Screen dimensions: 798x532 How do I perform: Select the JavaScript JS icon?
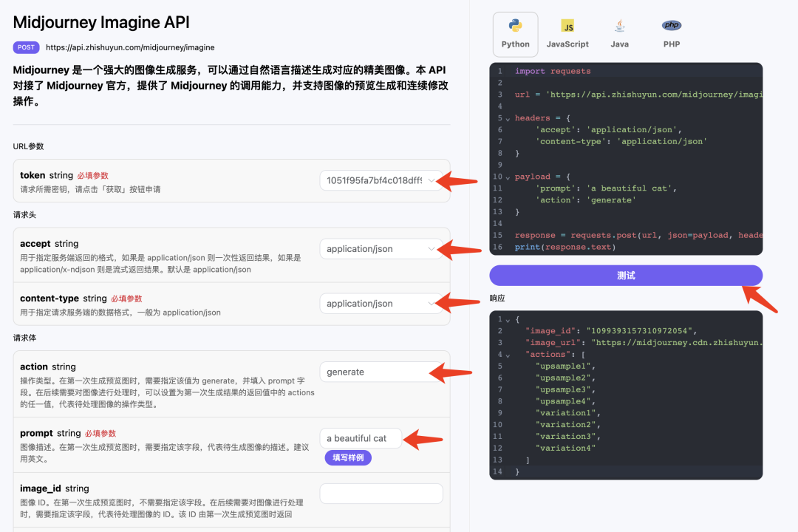coord(567,26)
